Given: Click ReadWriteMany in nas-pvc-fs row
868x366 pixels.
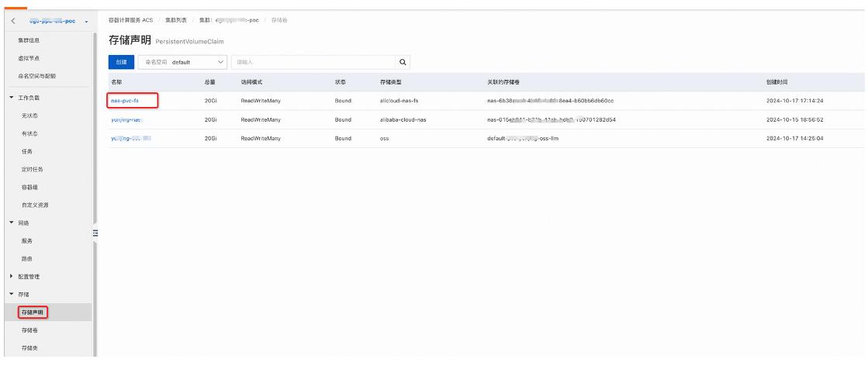Looking at the screenshot, I should pyautogui.click(x=260, y=101).
